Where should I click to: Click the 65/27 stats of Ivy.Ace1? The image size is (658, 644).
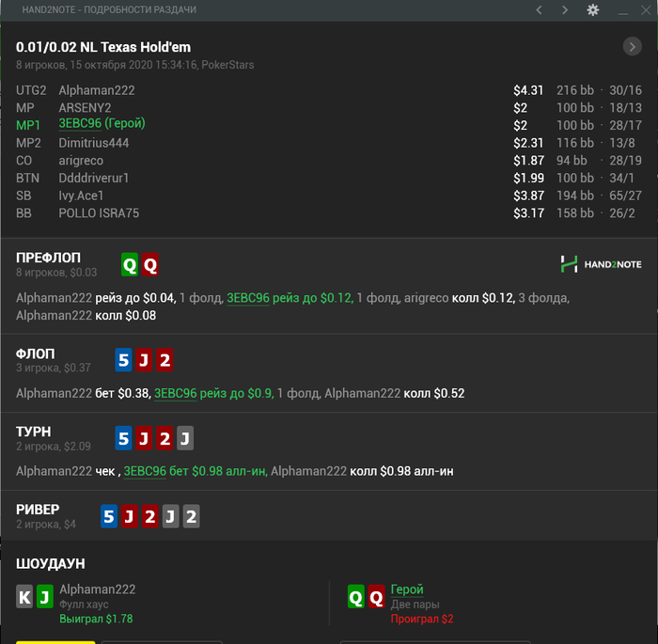click(x=625, y=196)
